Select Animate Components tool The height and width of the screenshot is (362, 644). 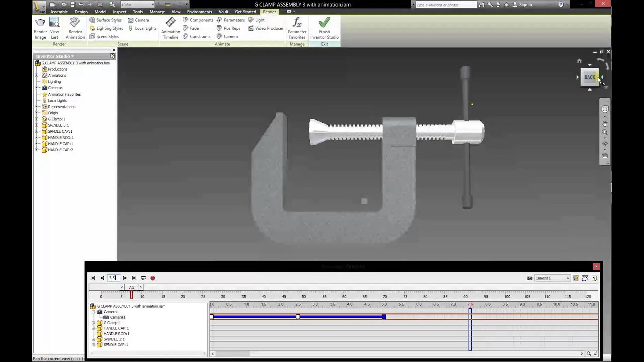(198, 20)
